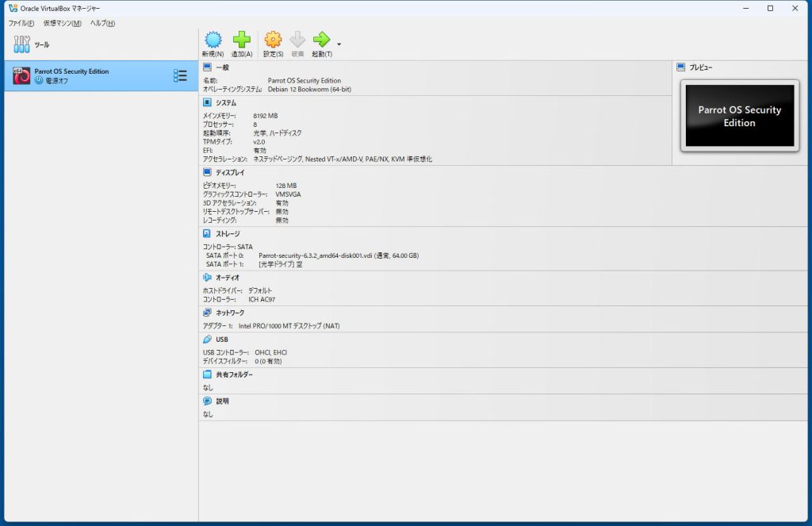Click the 共有フォルダー (Shared Folders) icon
812x526 pixels.
207,374
